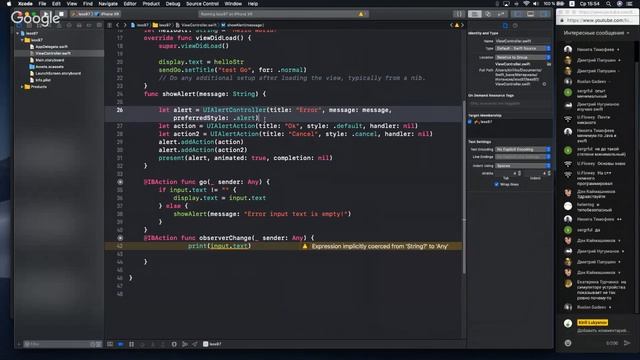Click the warning icon in activity bar
The image size is (640, 360).
tap(361, 14)
